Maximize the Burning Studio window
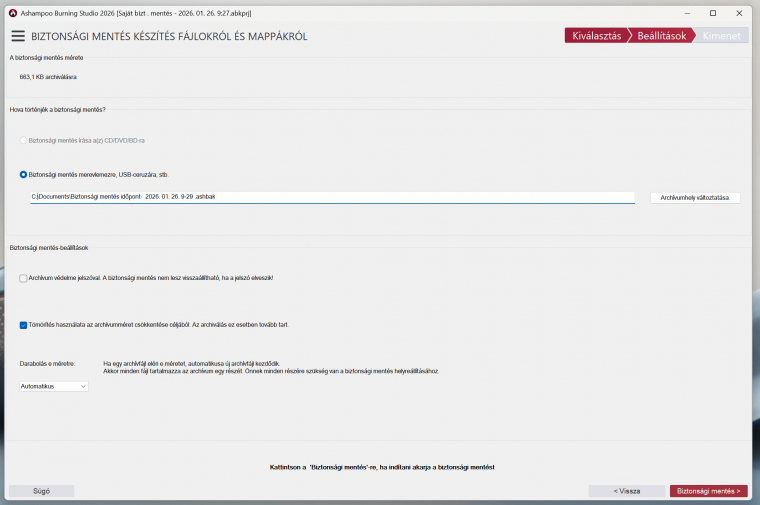Screen dimensions: 760x505 tap(713, 13)
